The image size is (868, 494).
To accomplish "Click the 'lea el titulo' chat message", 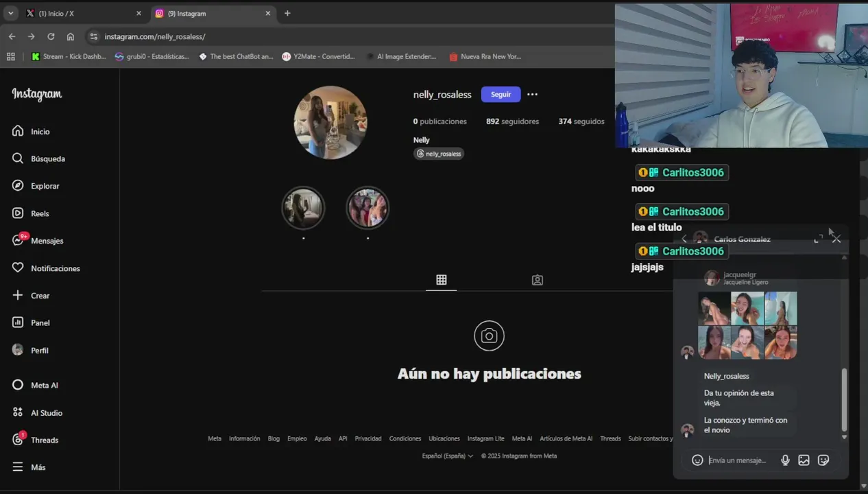I will (656, 227).
